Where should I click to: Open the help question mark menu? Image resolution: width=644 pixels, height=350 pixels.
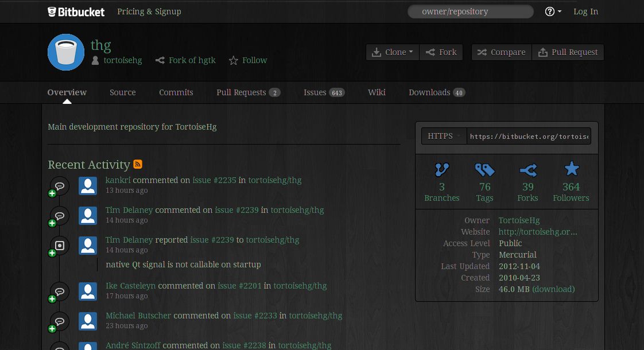(549, 11)
